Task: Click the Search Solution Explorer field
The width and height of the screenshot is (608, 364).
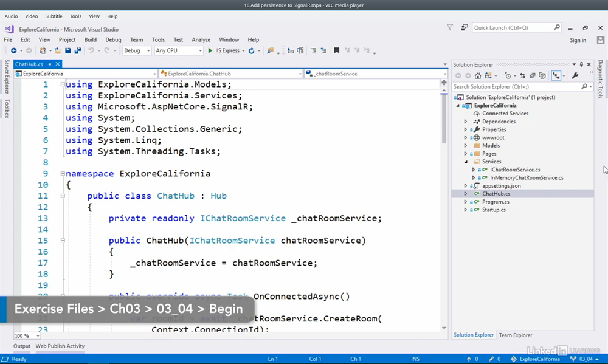Action: [522, 87]
